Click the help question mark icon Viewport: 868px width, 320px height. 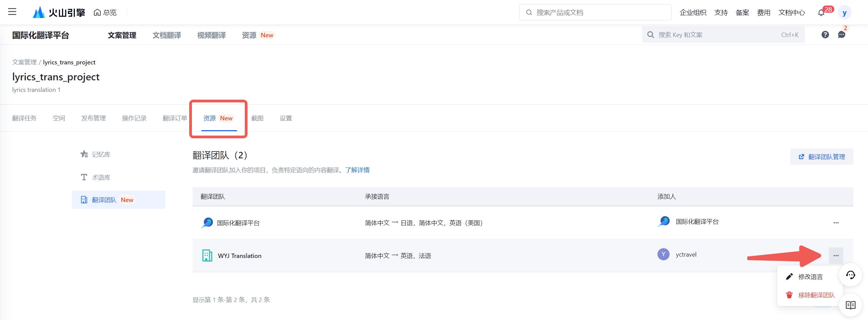click(x=825, y=35)
